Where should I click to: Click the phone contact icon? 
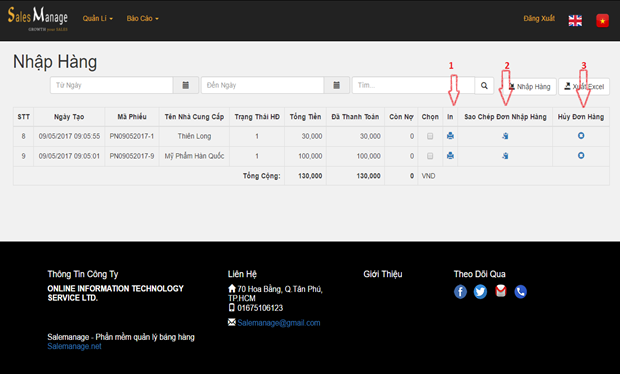pos(520,292)
